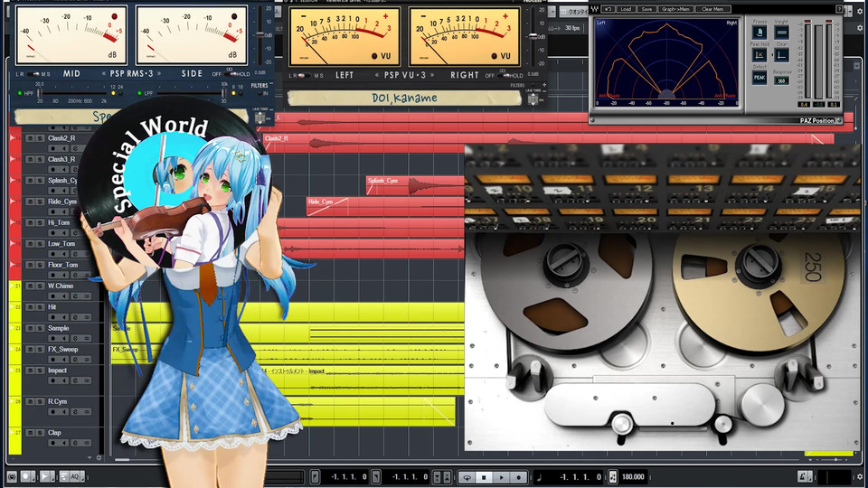Image resolution: width=868 pixels, height=488 pixels.
Task: Select the FX_Sweep track name
Action: pyautogui.click(x=62, y=349)
